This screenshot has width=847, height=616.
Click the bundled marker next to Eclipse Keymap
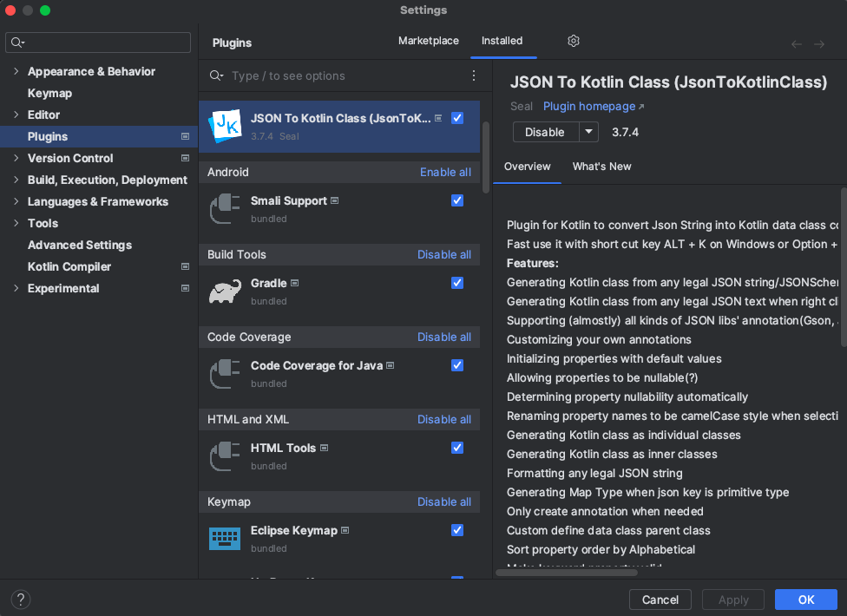[x=345, y=531]
